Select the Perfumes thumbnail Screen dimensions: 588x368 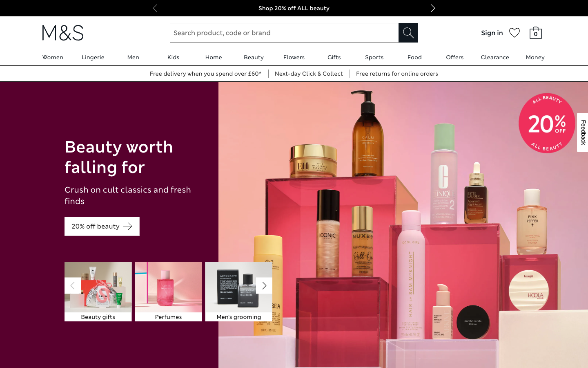(x=168, y=292)
